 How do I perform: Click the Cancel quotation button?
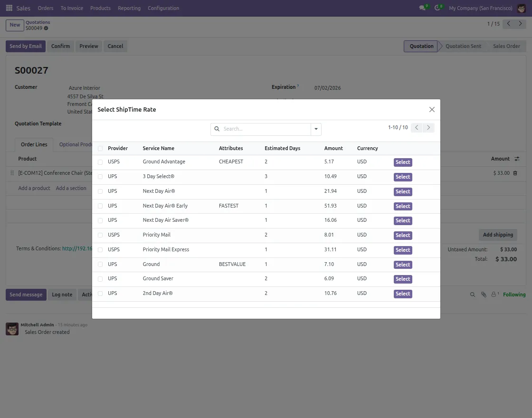click(115, 46)
